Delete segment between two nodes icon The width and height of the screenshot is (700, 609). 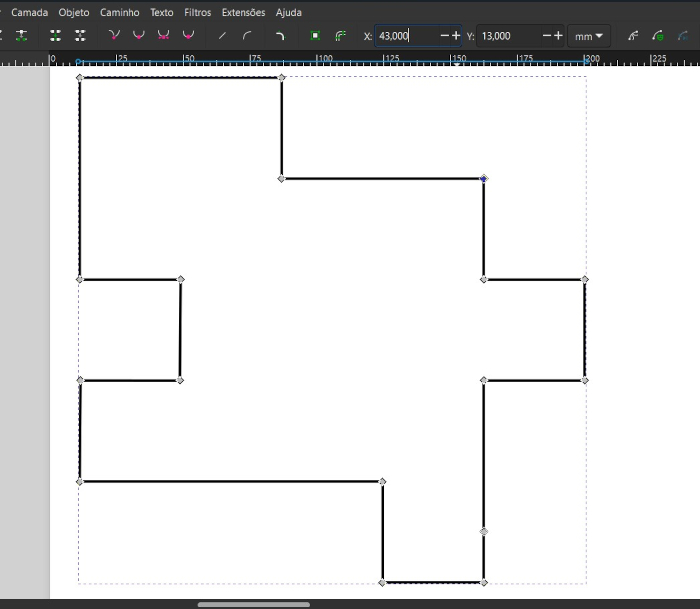coord(80,36)
